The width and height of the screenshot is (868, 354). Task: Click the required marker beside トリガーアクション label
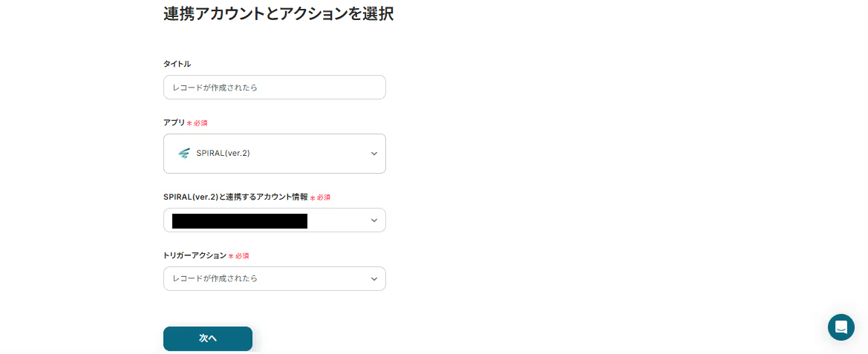point(238,256)
